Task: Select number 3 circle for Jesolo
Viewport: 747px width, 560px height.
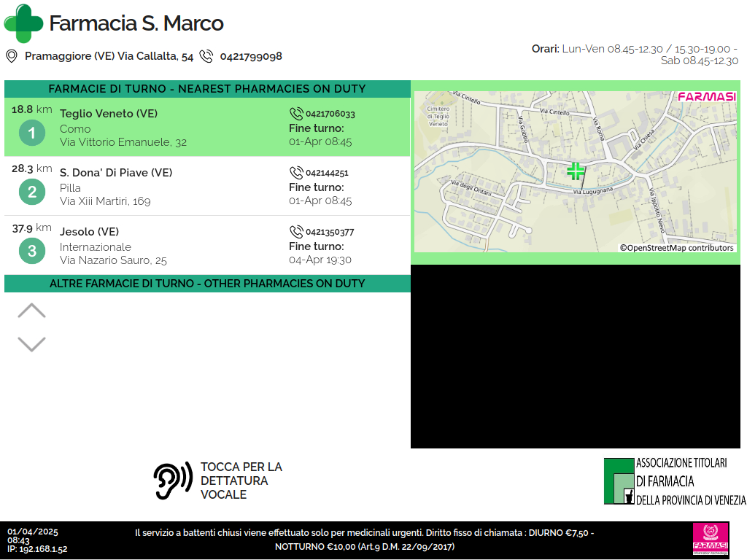Action: [31, 252]
